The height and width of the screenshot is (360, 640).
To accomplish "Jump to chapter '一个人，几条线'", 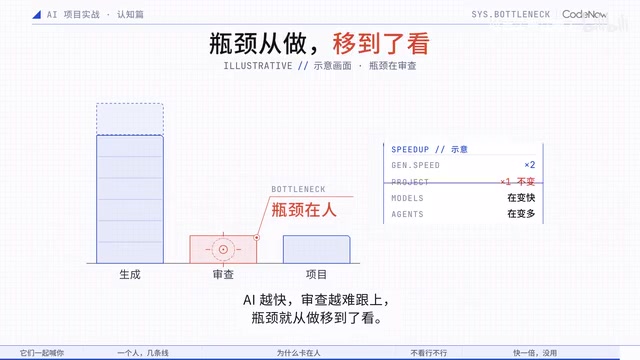I will click(x=143, y=353).
